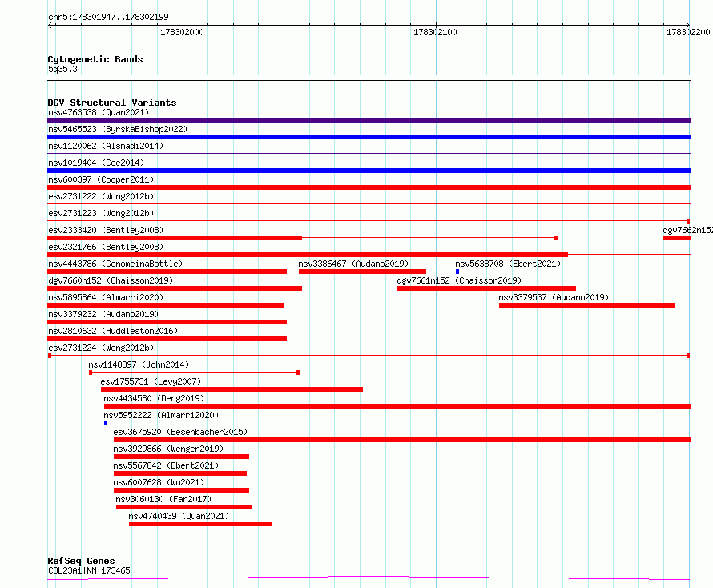
Task: Click the dgv7662n152 label at right edge
Action: (687, 230)
